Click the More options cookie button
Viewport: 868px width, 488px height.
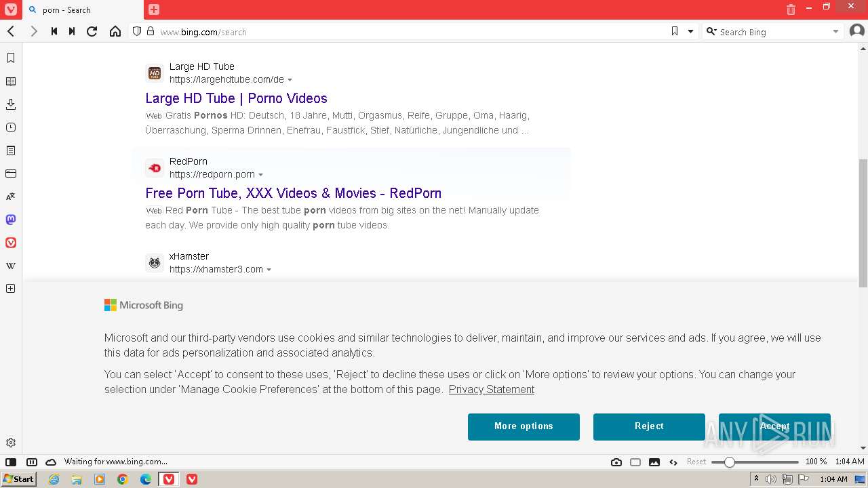coord(524,426)
